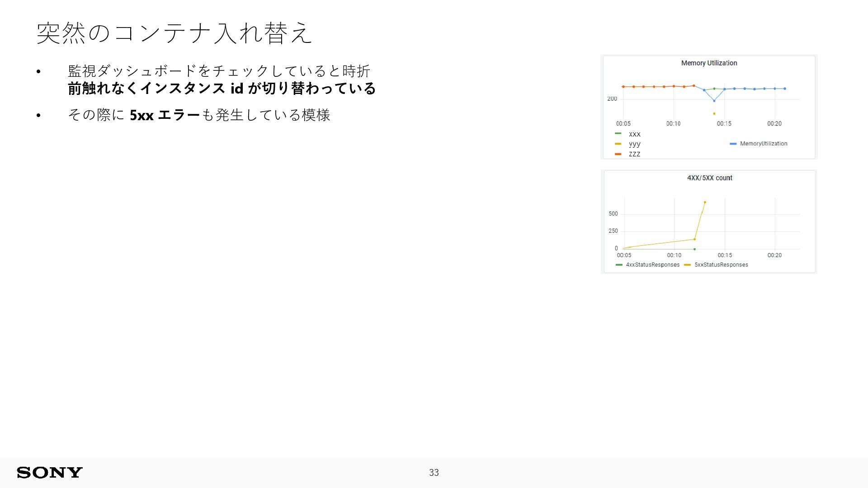Click the yellow yyy legend swatch

pyautogui.click(x=618, y=144)
